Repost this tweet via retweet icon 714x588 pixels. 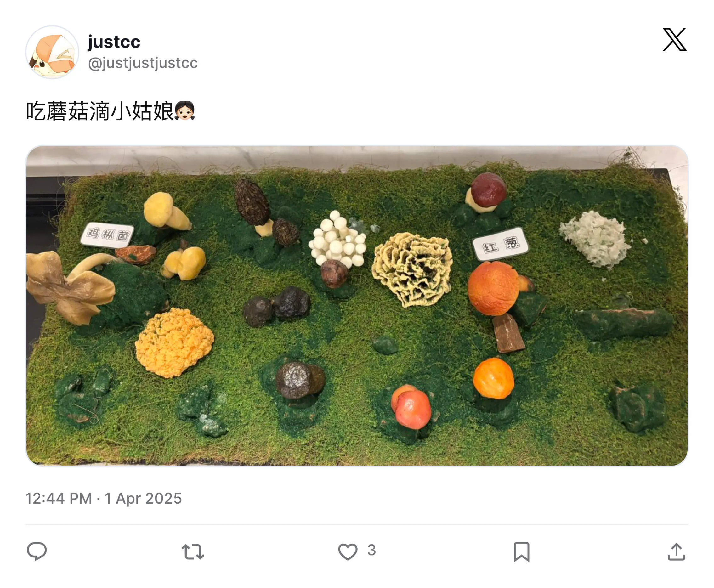click(192, 552)
